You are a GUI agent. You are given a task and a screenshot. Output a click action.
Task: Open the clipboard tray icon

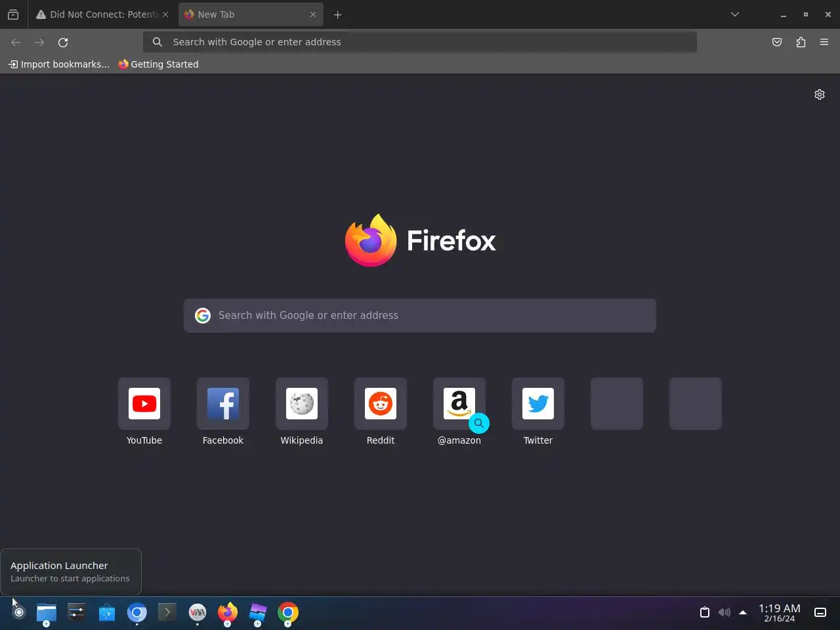[705, 612]
